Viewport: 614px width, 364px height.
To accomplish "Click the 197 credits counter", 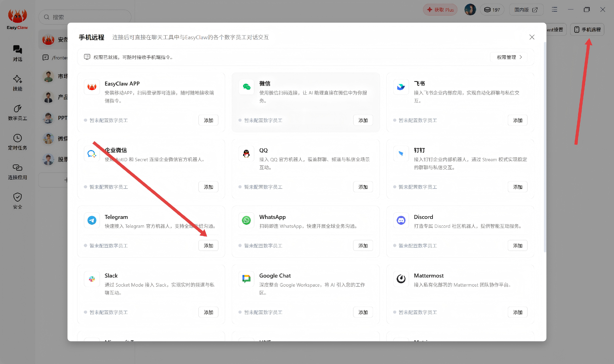I will point(492,10).
